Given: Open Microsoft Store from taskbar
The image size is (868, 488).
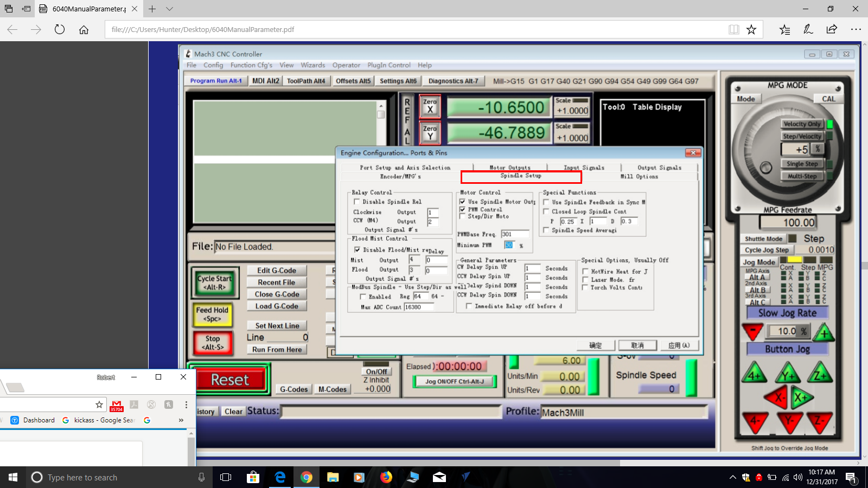Looking at the screenshot, I should point(253,477).
